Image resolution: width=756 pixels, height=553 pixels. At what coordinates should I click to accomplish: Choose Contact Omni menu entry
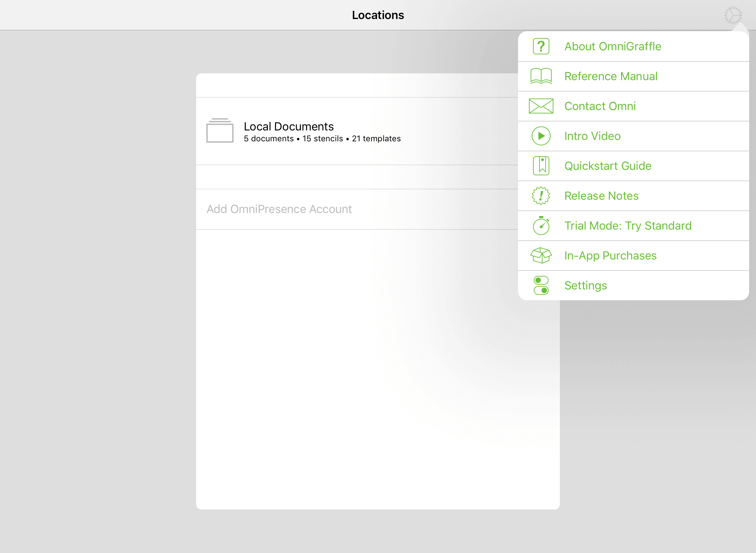600,106
